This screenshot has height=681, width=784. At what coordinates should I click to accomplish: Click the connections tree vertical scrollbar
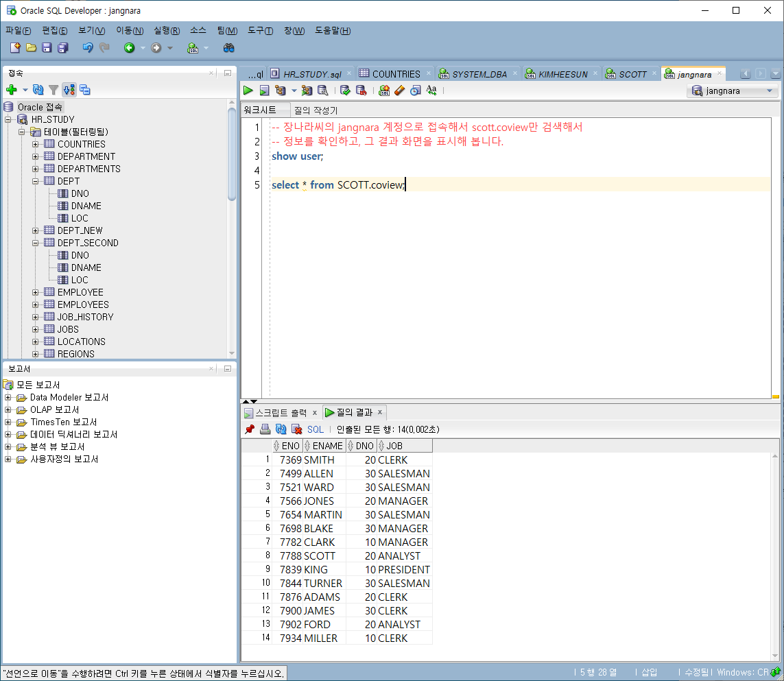coord(232,154)
